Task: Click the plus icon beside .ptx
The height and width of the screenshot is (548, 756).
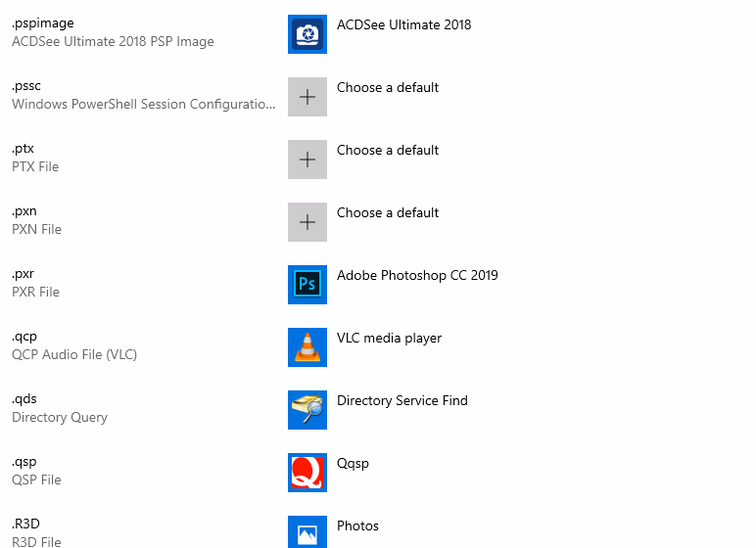Action: (307, 160)
